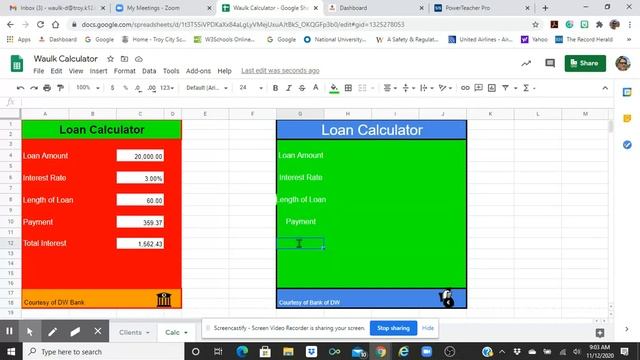The image size is (640, 360).
Task: Collapse the menus with the up chevron
Action: click(605, 88)
